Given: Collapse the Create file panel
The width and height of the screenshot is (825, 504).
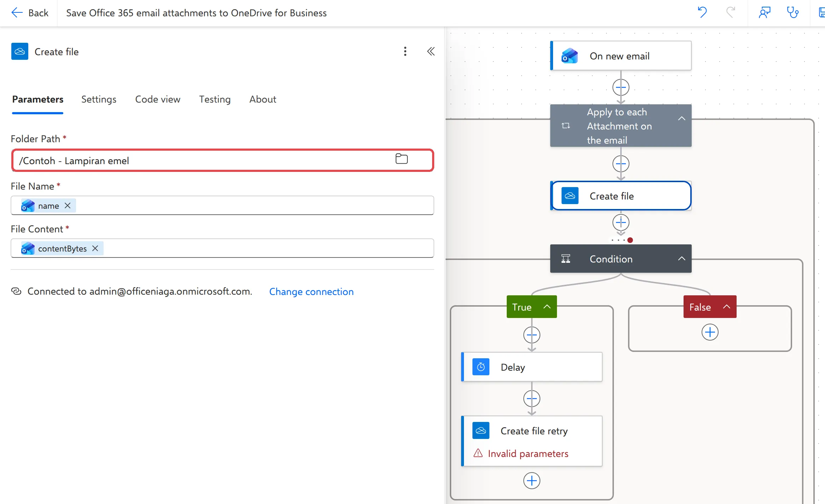Looking at the screenshot, I should pyautogui.click(x=431, y=52).
